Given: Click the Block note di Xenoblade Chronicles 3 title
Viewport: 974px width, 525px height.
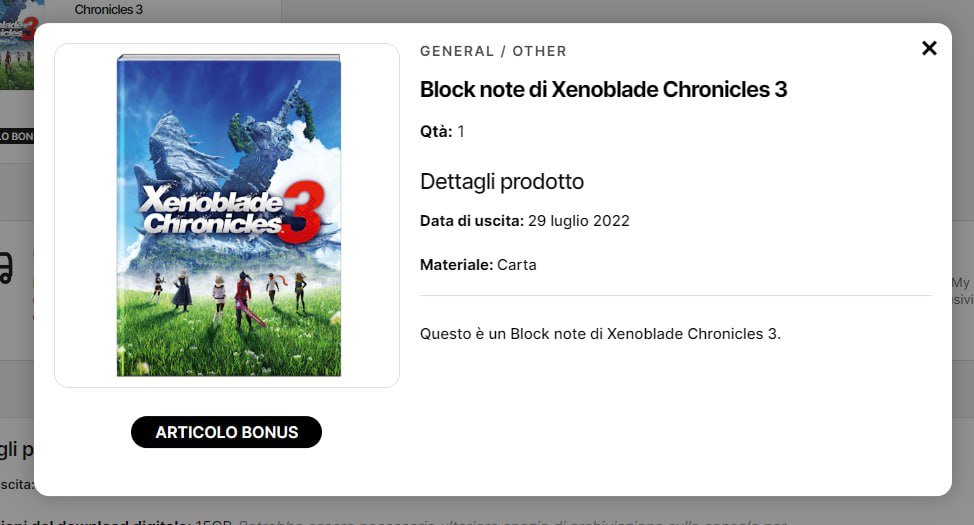Looking at the screenshot, I should [603, 89].
